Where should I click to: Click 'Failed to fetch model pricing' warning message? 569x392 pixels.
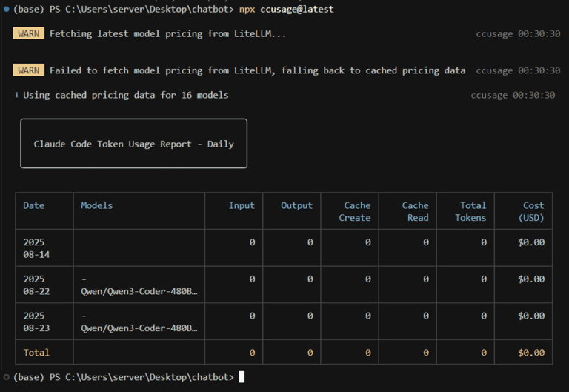(x=257, y=70)
